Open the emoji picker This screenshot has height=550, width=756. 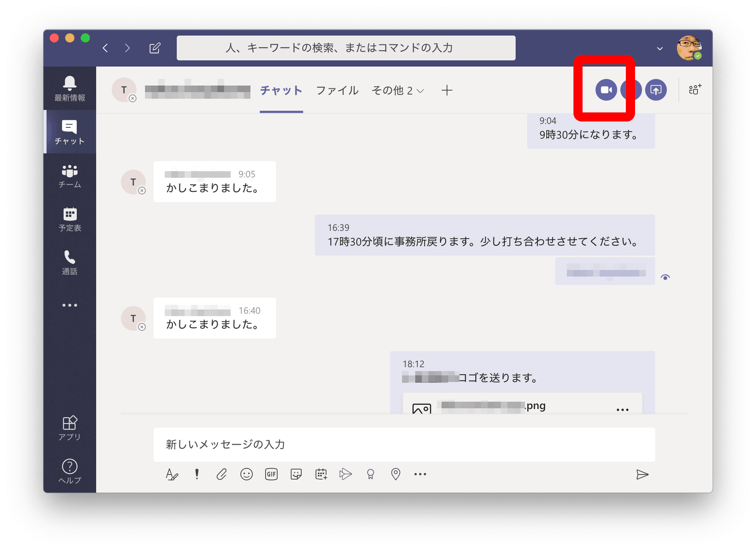click(x=246, y=474)
